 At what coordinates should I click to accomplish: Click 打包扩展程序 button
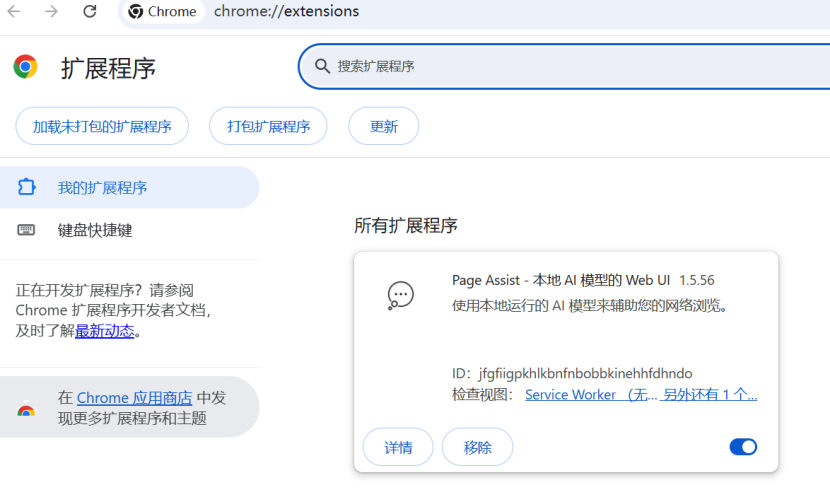268,126
